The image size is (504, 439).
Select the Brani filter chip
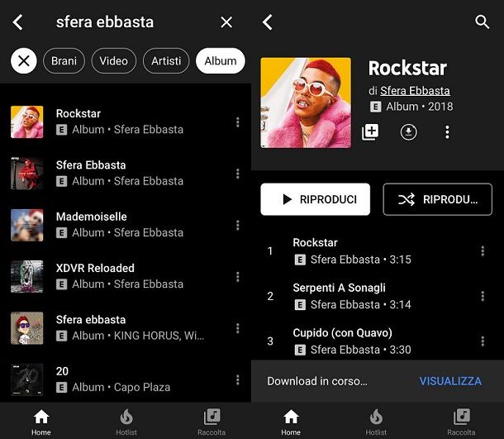[x=64, y=61]
